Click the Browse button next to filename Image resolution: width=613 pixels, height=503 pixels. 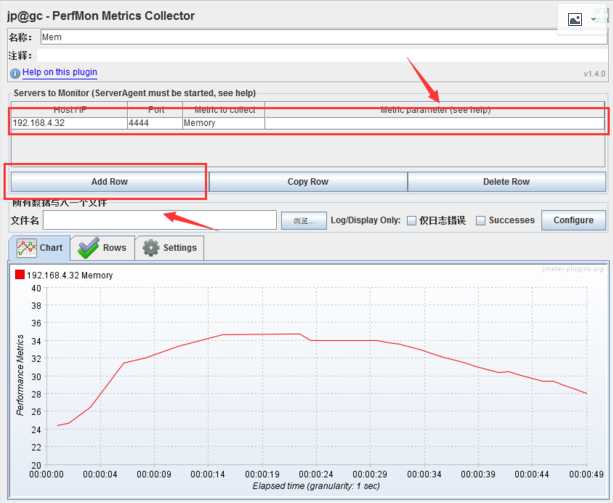pyautogui.click(x=304, y=221)
